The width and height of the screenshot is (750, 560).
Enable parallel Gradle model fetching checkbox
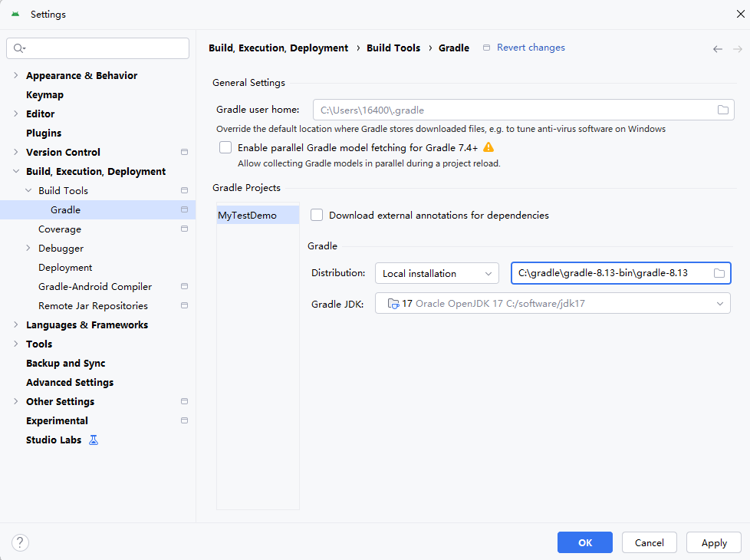coord(225,147)
